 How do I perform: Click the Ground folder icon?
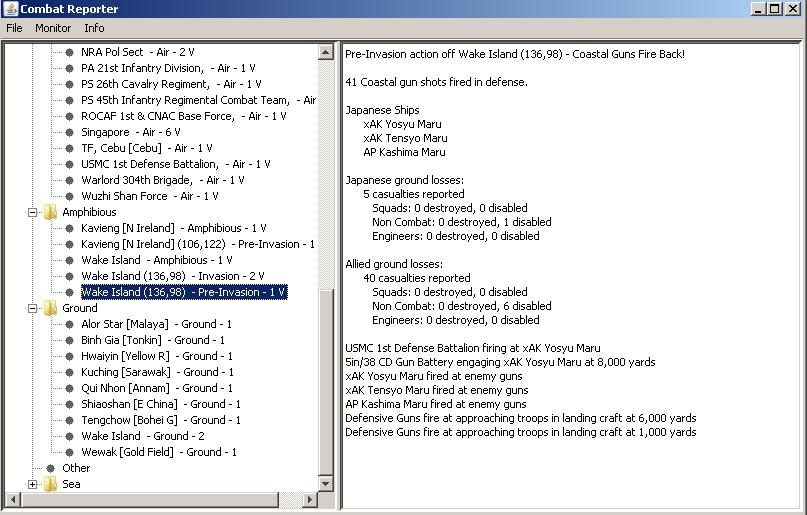(x=50, y=308)
